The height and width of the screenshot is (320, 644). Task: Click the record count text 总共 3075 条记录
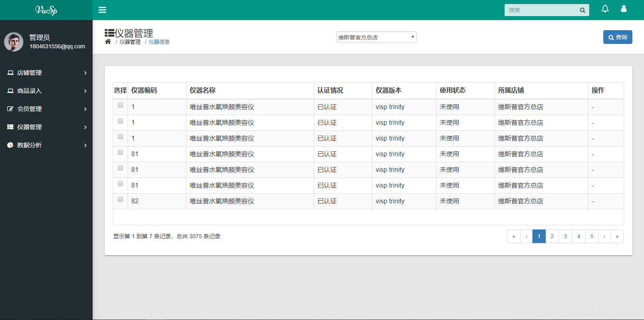point(199,236)
